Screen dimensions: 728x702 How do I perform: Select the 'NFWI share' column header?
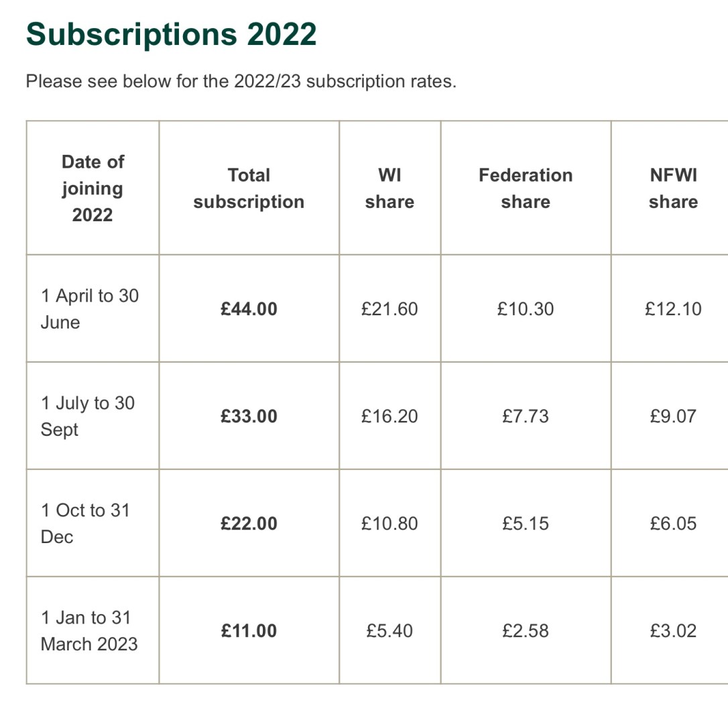tap(673, 188)
